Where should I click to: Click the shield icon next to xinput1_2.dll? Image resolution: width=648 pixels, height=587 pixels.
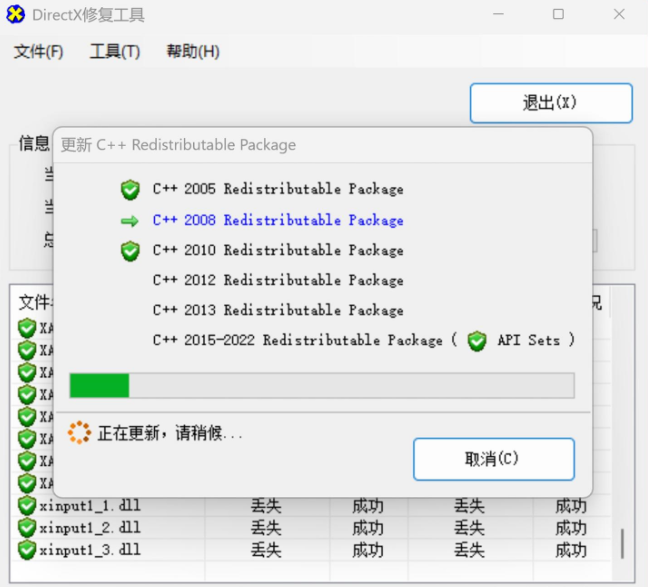coord(27,527)
